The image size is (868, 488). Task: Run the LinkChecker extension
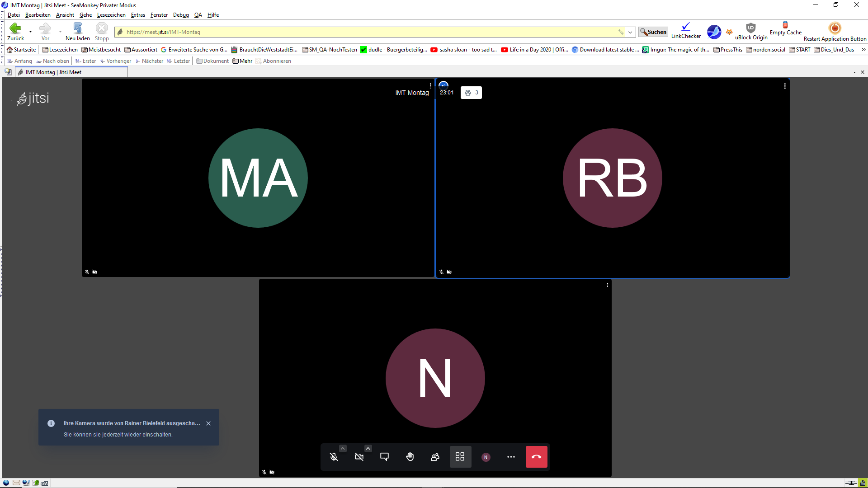click(x=686, y=31)
